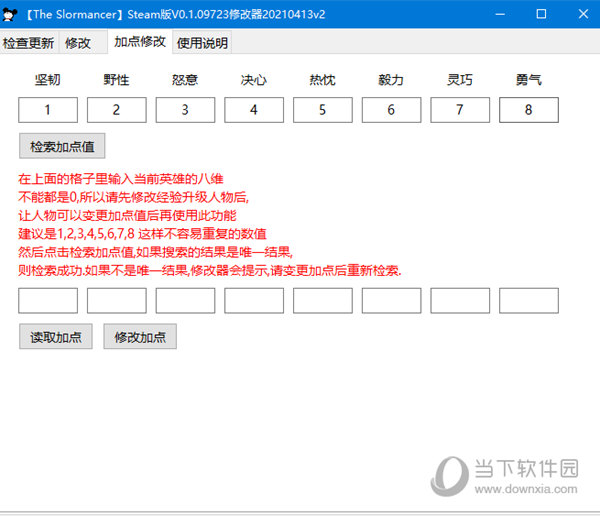Focus the 野性 input field containing 2
Image resolution: width=600 pixels, height=516 pixels.
[117, 110]
